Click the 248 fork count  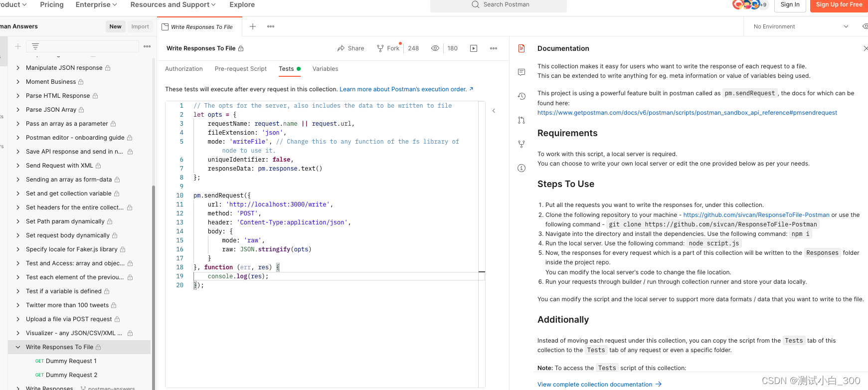(x=413, y=48)
